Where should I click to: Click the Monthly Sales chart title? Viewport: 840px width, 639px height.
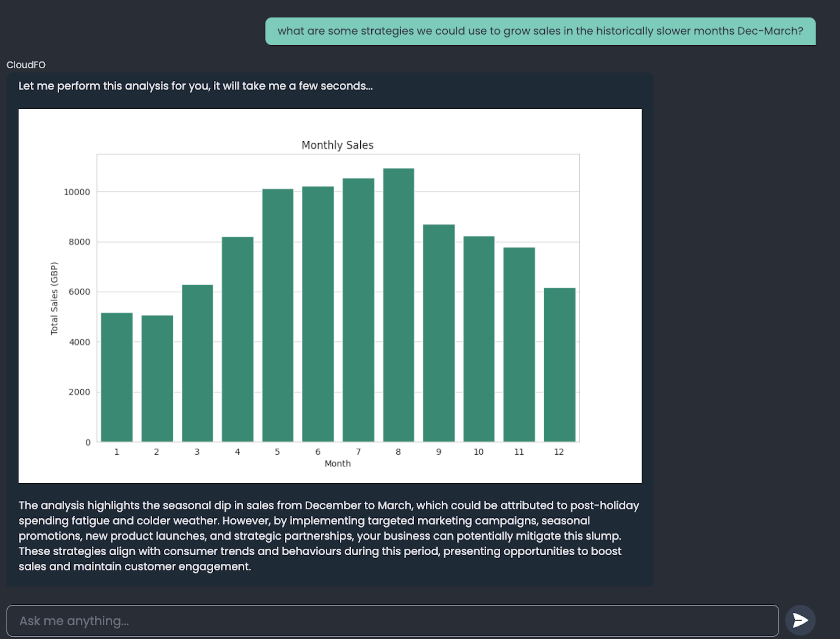click(337, 145)
